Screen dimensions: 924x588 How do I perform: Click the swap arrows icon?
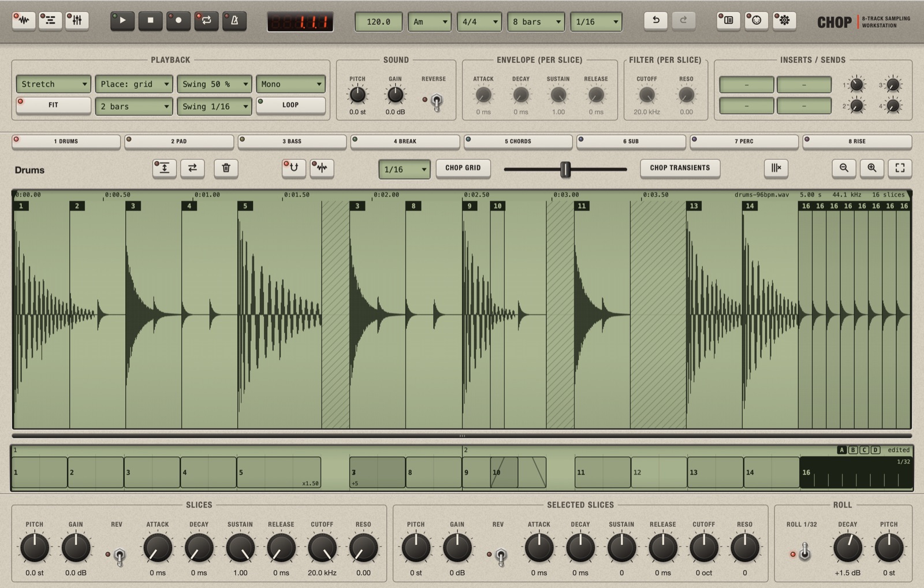[192, 168]
